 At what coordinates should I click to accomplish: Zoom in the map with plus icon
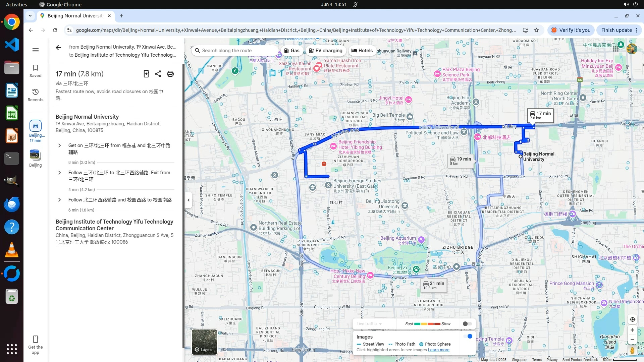(x=632, y=330)
